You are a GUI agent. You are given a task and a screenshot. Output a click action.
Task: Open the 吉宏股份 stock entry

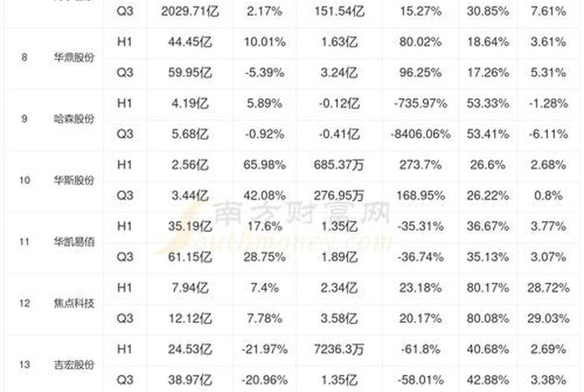[x=78, y=364]
